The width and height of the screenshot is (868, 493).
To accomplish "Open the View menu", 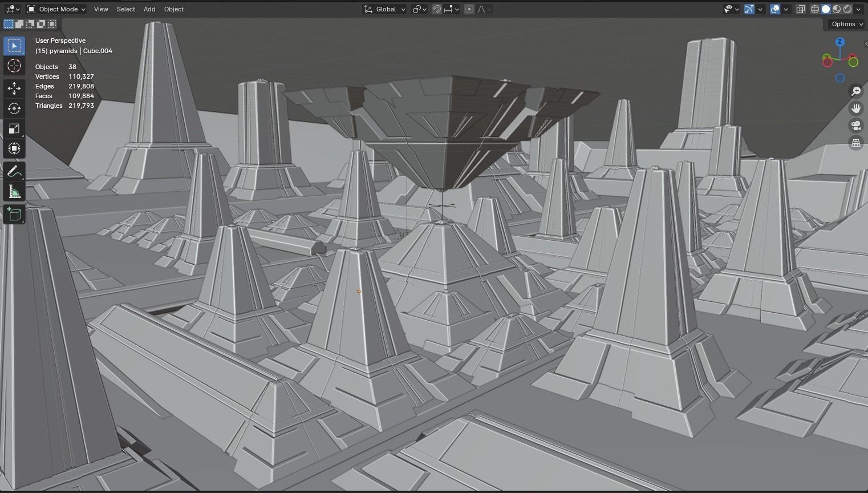I will (101, 9).
